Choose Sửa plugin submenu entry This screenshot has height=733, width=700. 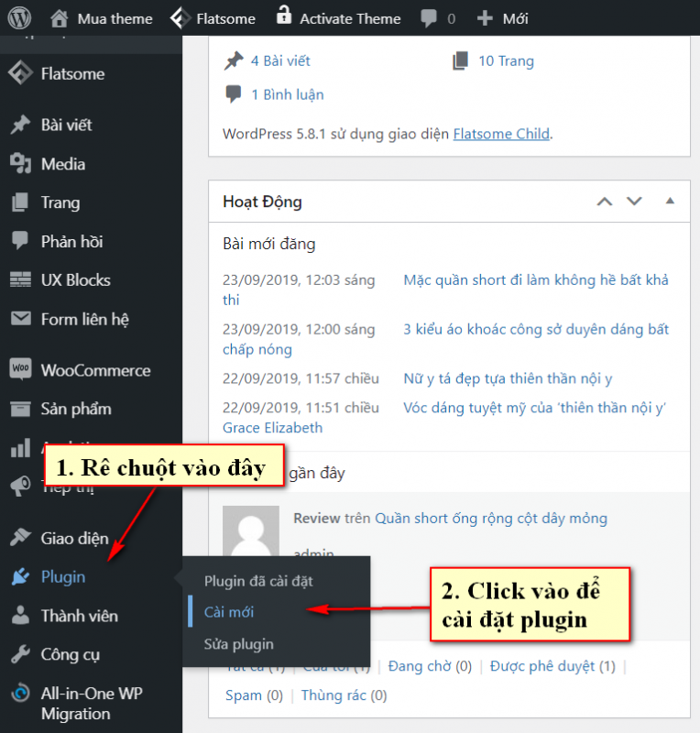(x=238, y=644)
